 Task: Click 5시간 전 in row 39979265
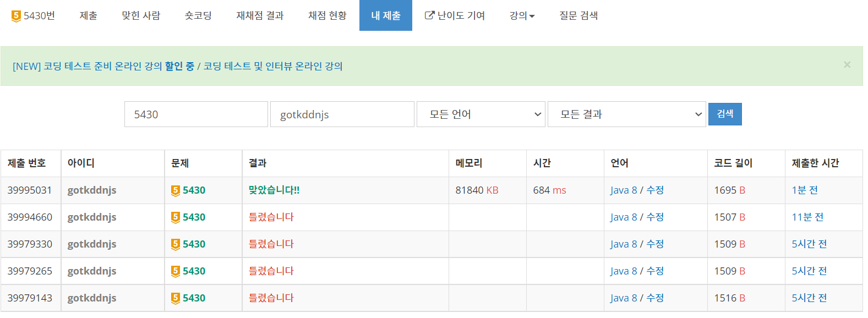pyautogui.click(x=809, y=271)
